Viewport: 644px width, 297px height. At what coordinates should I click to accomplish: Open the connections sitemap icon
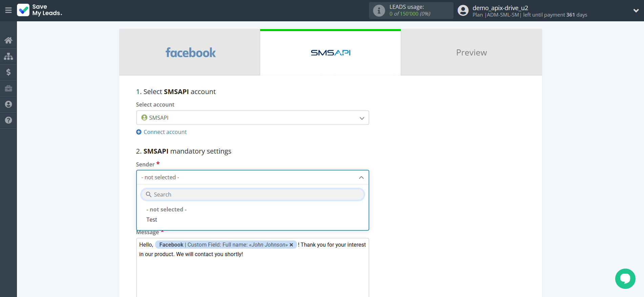[x=8, y=56]
